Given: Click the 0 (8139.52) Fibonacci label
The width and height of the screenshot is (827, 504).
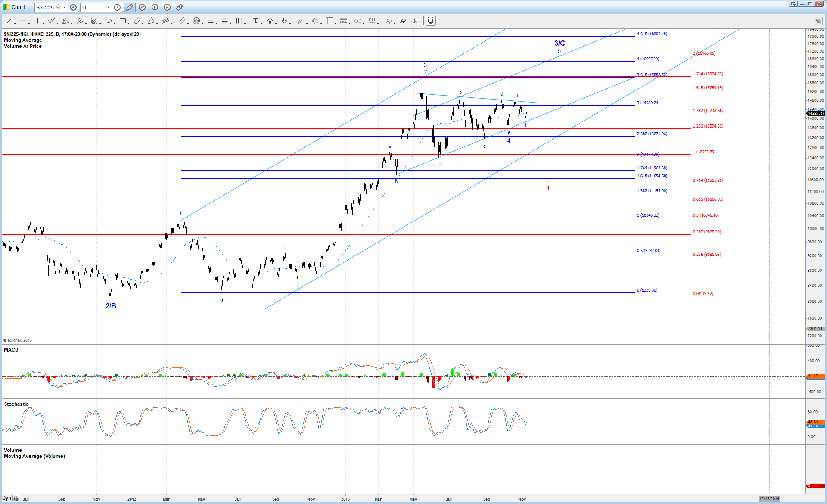Looking at the screenshot, I should point(703,293).
